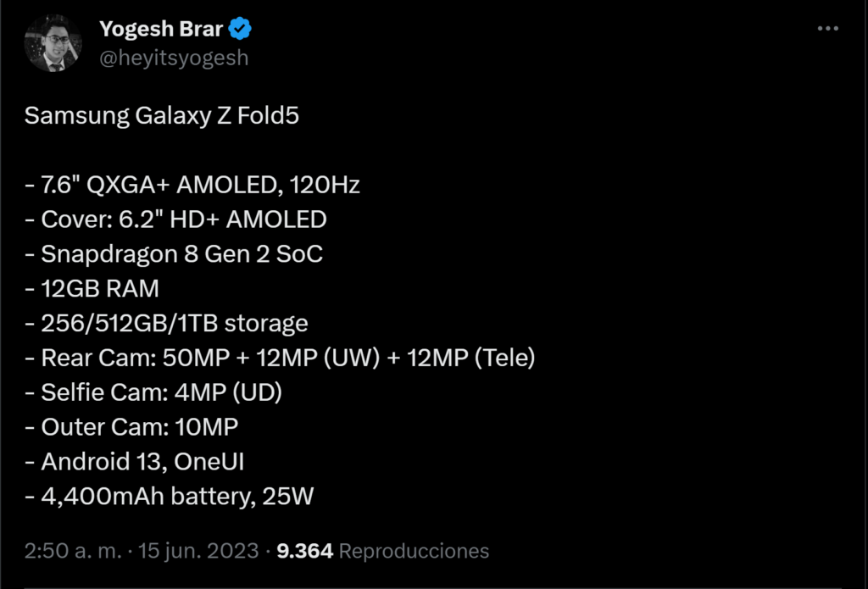868x589 pixels.
Task: Click the Rear Cam 50MP specification line
Action: point(280,358)
